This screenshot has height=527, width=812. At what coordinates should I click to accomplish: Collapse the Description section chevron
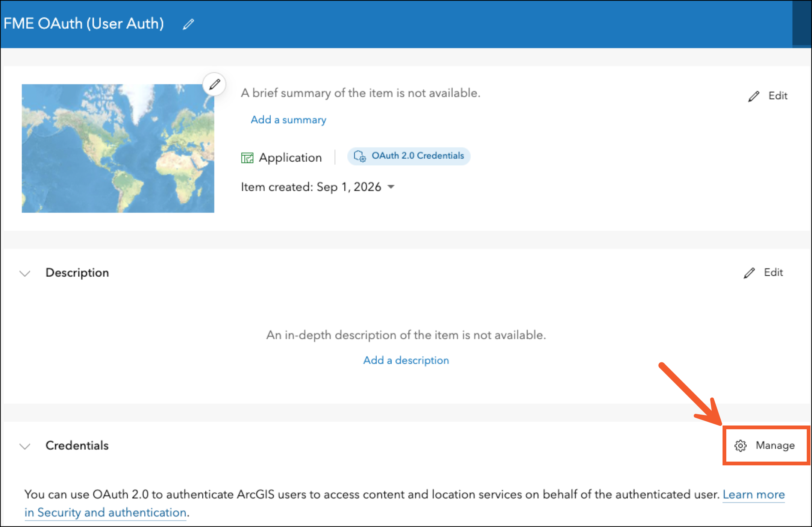pos(25,273)
